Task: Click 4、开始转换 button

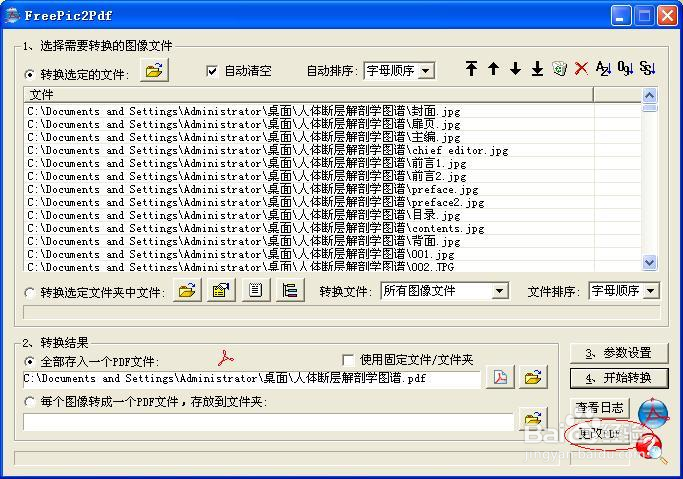Action: [x=619, y=378]
